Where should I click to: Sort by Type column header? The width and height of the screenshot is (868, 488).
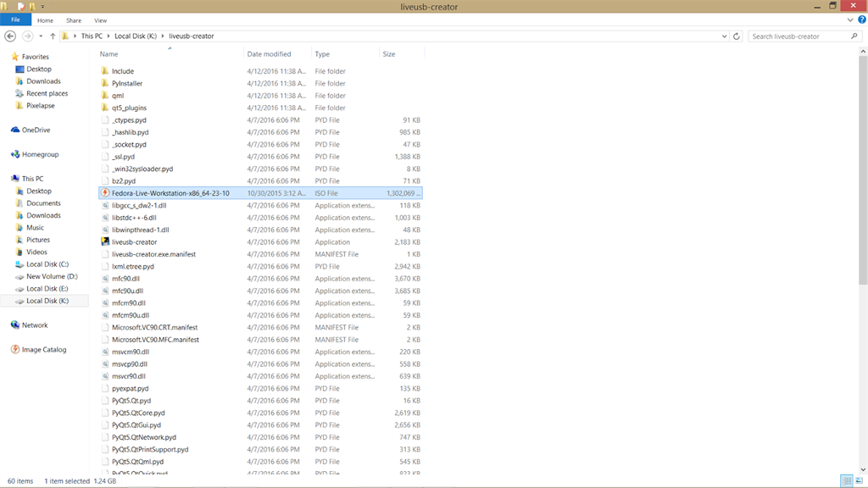coord(322,54)
